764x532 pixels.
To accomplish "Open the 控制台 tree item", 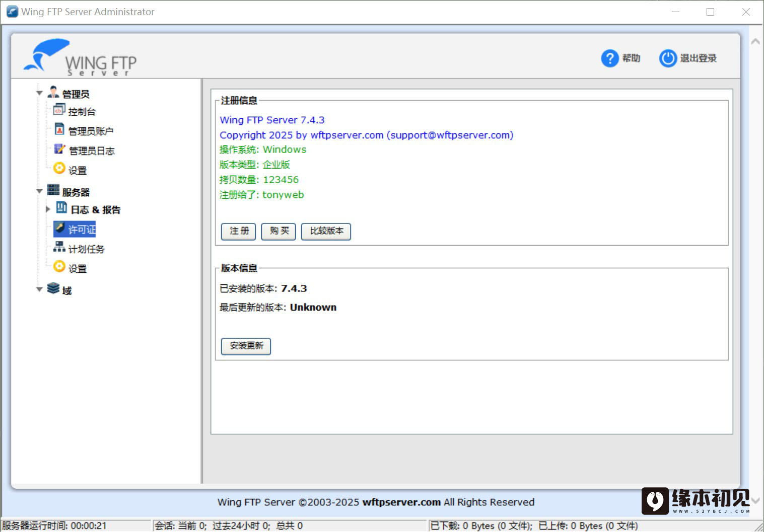I will [x=82, y=112].
